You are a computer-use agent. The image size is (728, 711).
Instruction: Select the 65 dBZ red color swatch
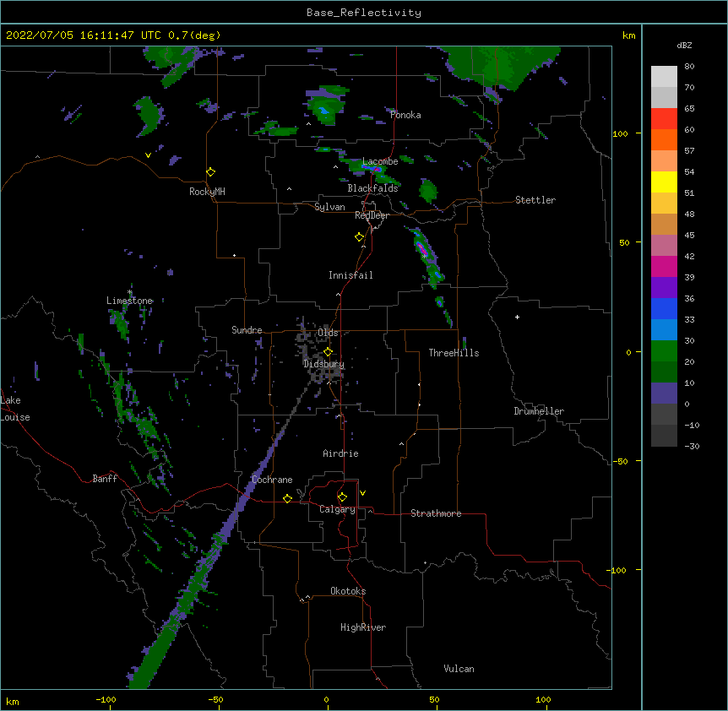pyautogui.click(x=664, y=119)
